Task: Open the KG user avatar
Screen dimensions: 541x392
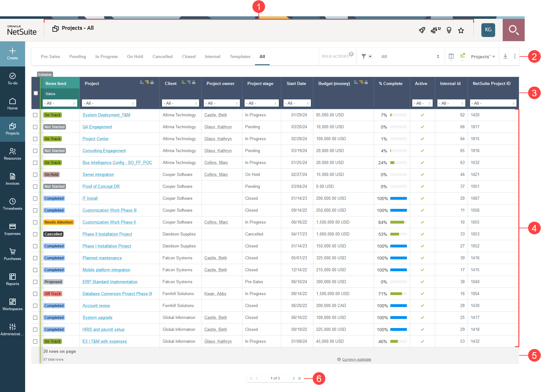Action: click(488, 30)
